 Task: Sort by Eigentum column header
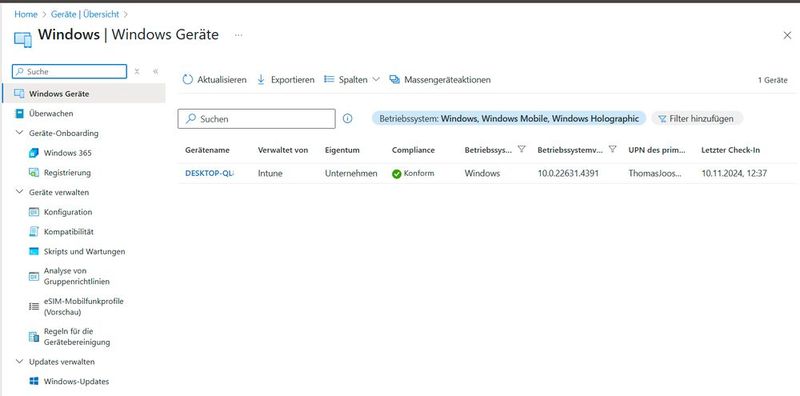(x=342, y=150)
